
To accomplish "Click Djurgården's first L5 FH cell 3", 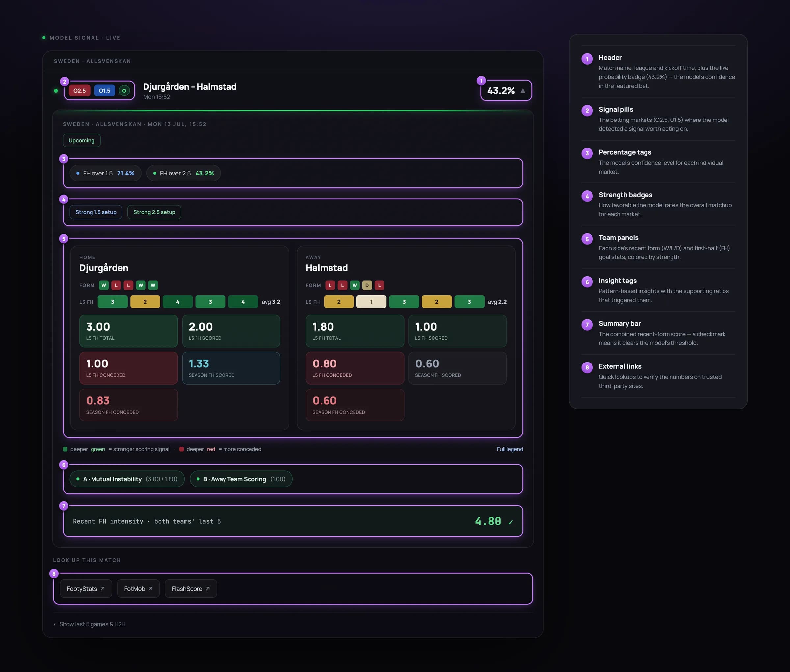I will click(x=113, y=302).
